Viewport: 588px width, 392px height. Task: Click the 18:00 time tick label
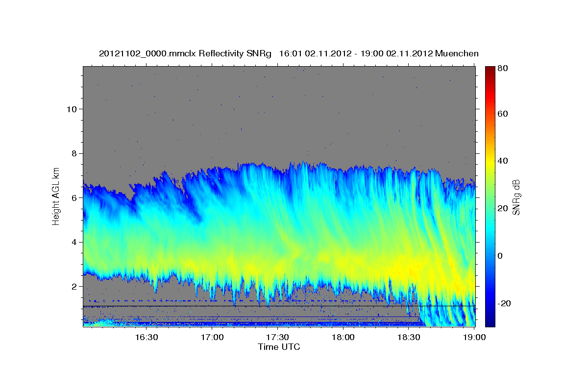pyautogui.click(x=343, y=337)
